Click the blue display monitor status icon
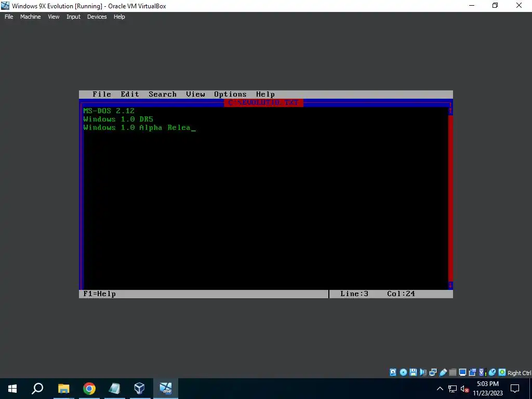 point(462,372)
